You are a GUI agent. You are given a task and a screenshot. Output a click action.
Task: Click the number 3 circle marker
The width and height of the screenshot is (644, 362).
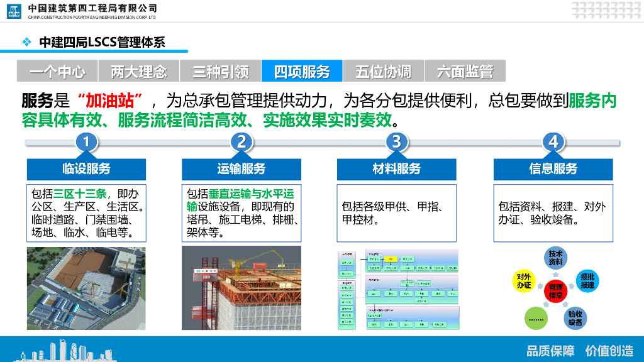[x=397, y=142]
